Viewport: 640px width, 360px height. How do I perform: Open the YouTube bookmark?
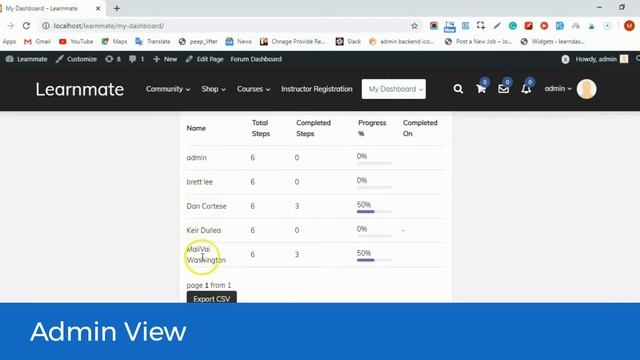(x=76, y=42)
